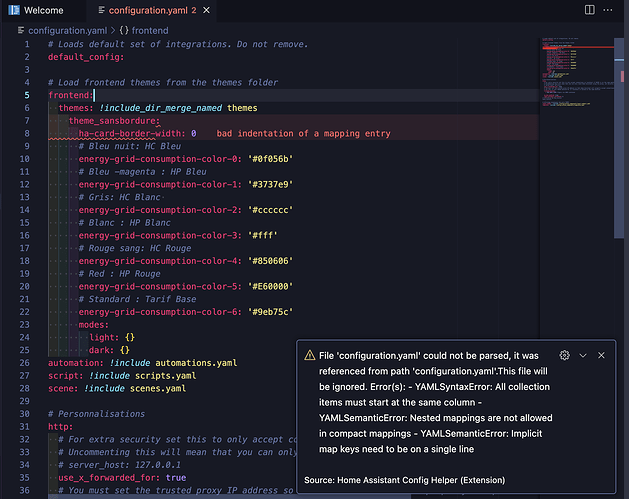Image resolution: width=629 pixels, height=499 pixels.
Task: Switch to the Welcome tab
Action: point(36,10)
